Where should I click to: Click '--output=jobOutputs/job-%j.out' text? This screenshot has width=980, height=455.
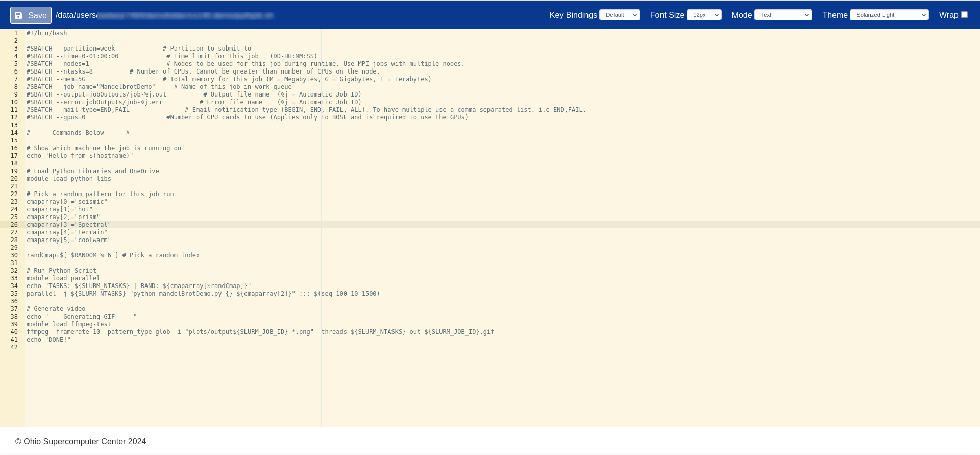tap(111, 94)
